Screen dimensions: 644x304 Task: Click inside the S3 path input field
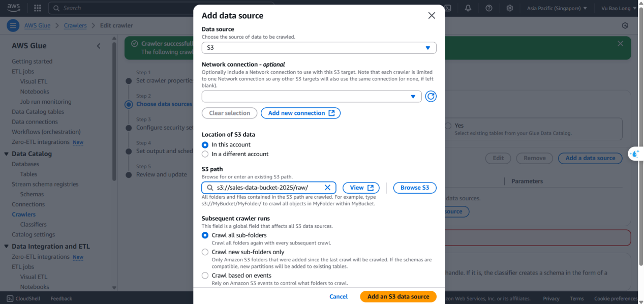(x=269, y=188)
